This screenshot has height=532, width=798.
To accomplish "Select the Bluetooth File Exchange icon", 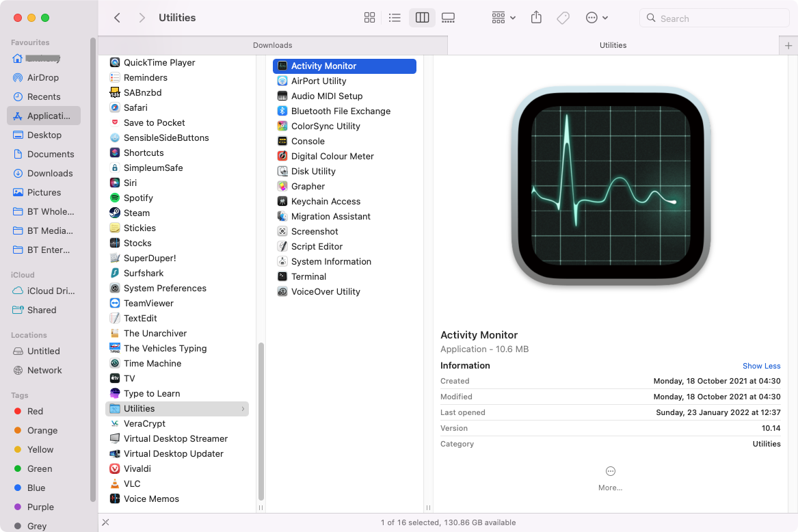I will pyautogui.click(x=282, y=111).
